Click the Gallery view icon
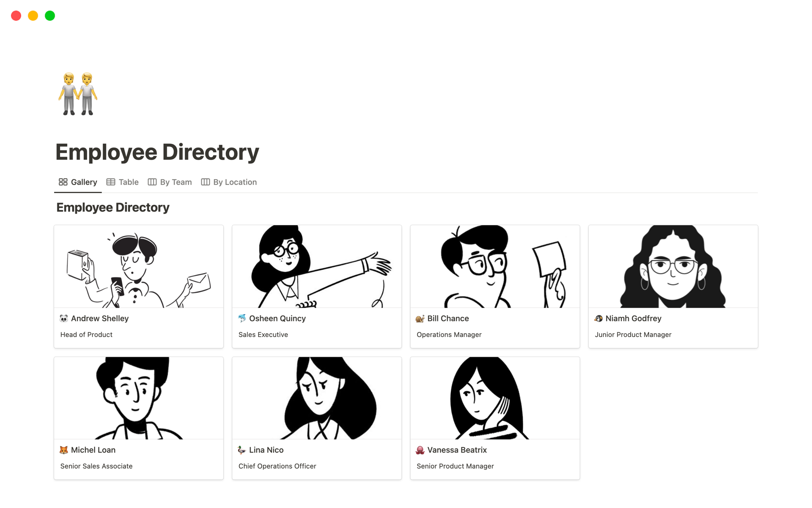812x508 pixels. click(62, 182)
